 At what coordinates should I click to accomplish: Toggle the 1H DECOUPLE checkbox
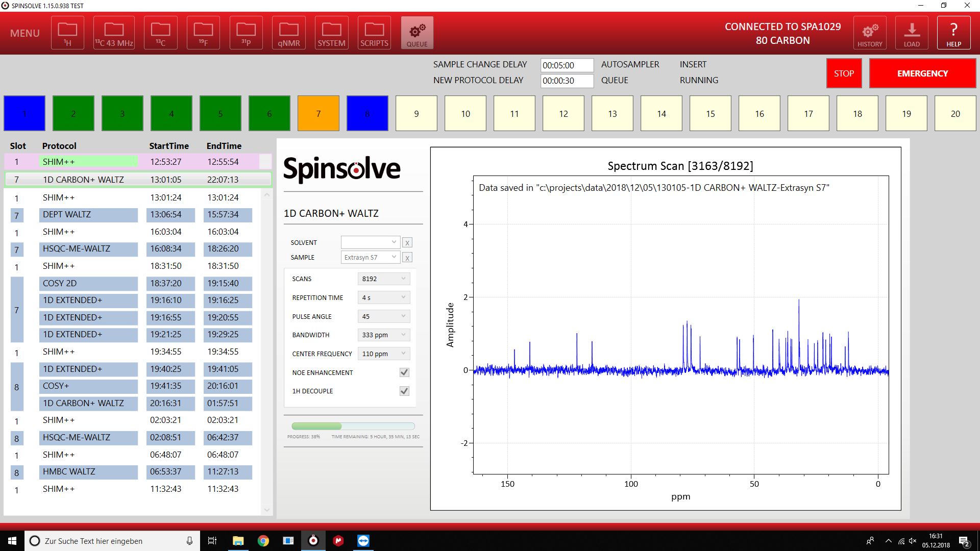pyautogui.click(x=404, y=391)
